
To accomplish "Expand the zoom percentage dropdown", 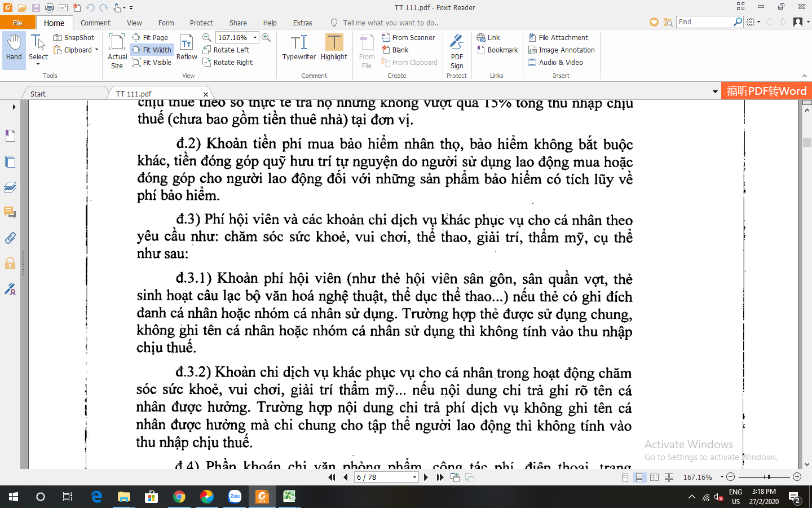I will pyautogui.click(x=255, y=37).
